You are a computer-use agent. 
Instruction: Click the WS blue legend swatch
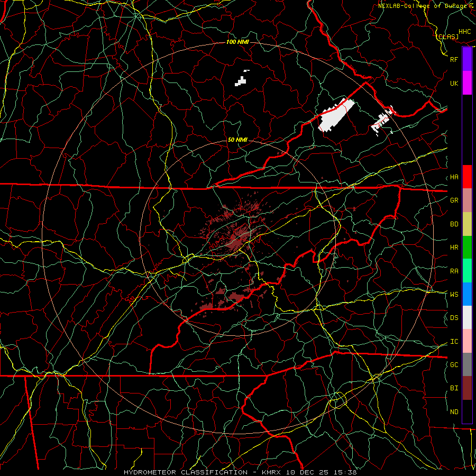point(467,294)
